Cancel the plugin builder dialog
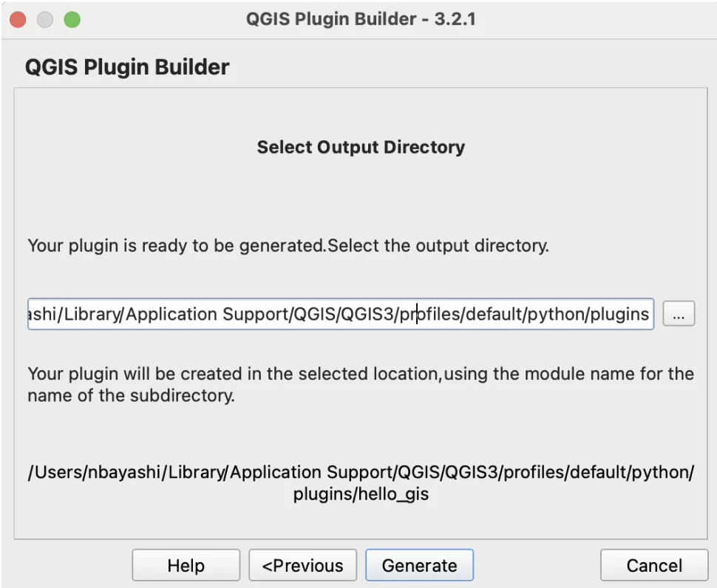 point(654,565)
